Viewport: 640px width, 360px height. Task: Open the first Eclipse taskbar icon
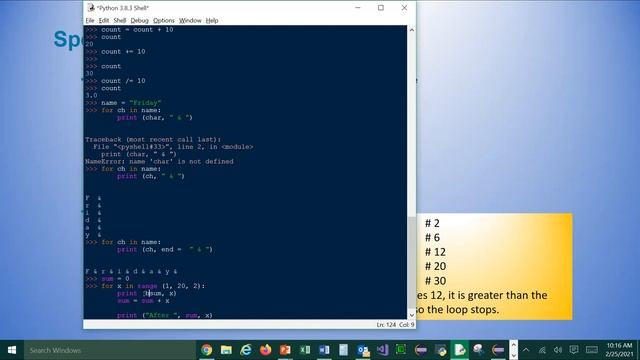(421, 350)
